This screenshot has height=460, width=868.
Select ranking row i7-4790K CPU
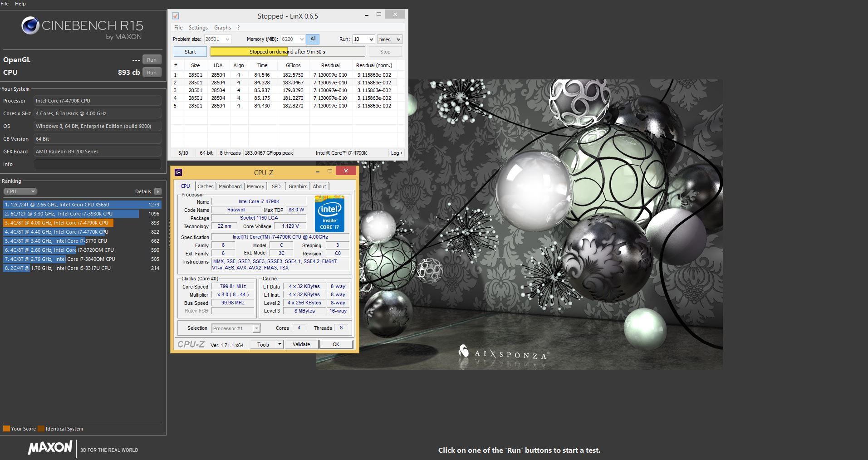[82, 223]
